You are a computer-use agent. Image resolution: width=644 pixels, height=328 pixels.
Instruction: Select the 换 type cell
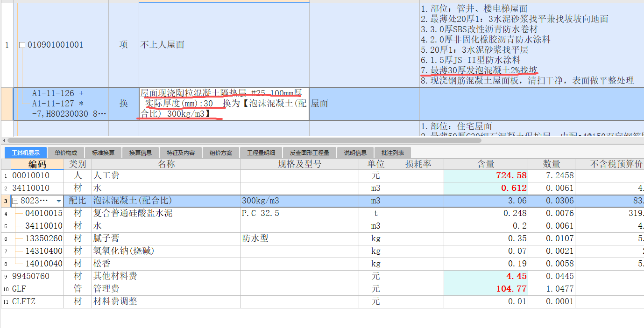click(x=123, y=104)
